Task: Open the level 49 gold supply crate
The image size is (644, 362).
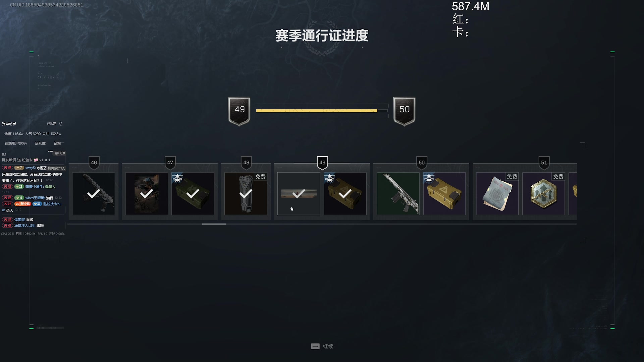Action: coord(345,194)
